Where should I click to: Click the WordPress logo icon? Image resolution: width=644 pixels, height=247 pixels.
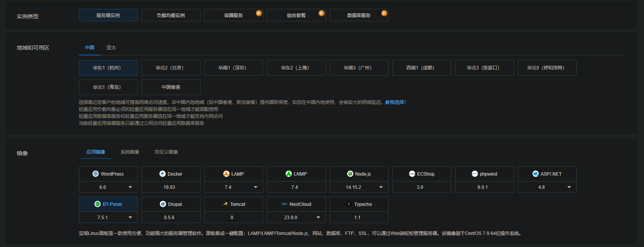click(x=96, y=174)
